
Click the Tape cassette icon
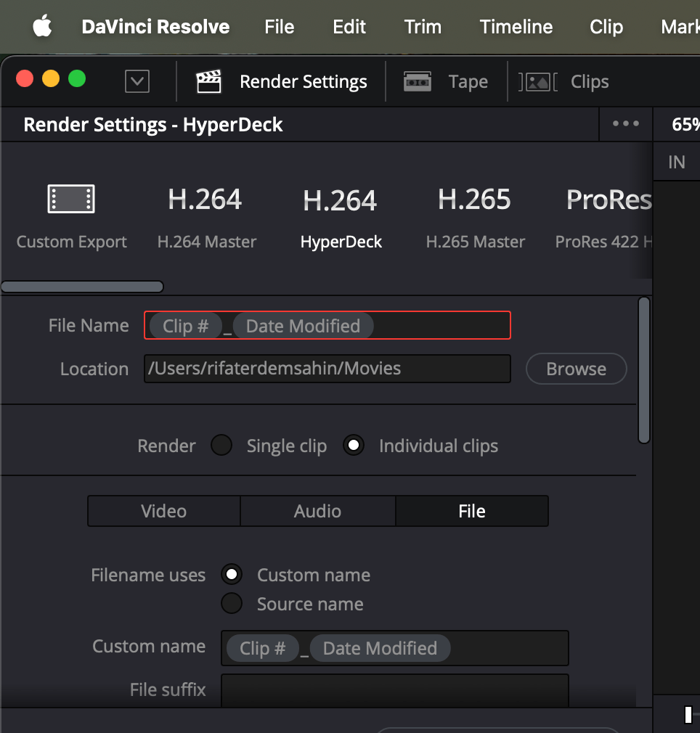pos(417,81)
